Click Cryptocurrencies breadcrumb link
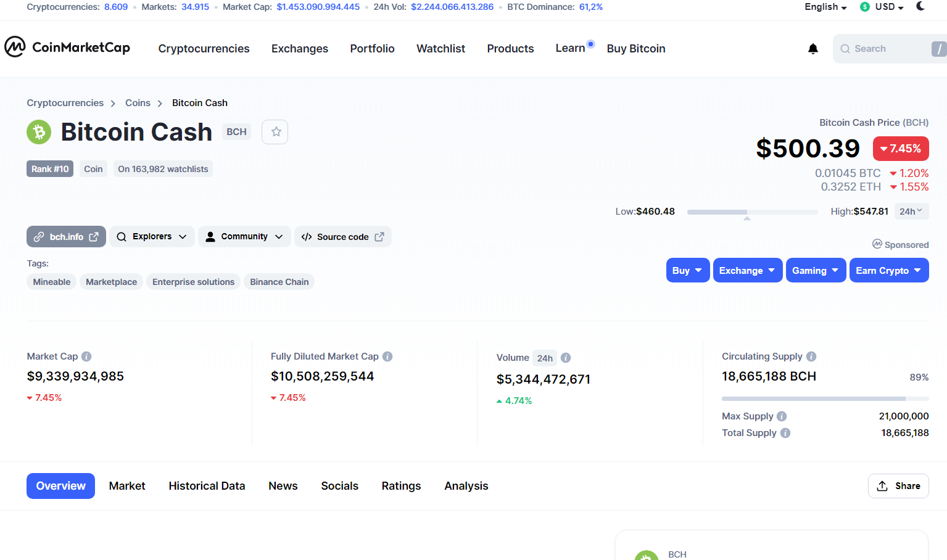The image size is (947, 560). tap(65, 103)
